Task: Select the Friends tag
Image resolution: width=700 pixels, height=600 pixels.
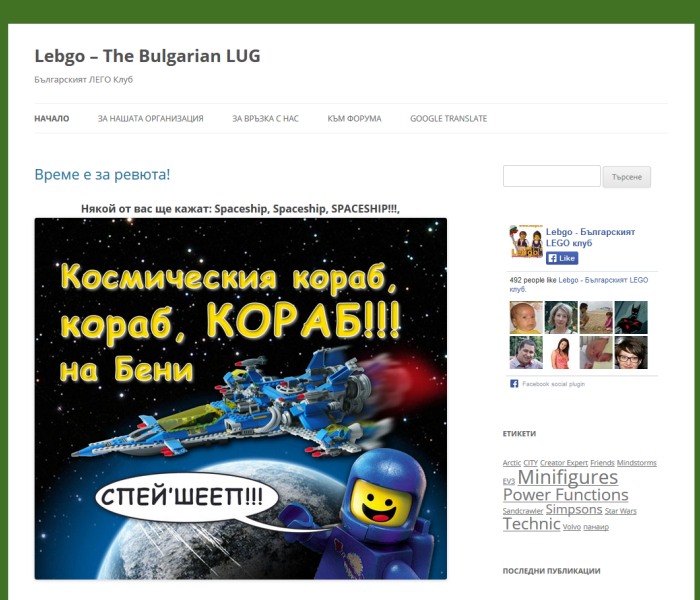Action: tap(602, 463)
